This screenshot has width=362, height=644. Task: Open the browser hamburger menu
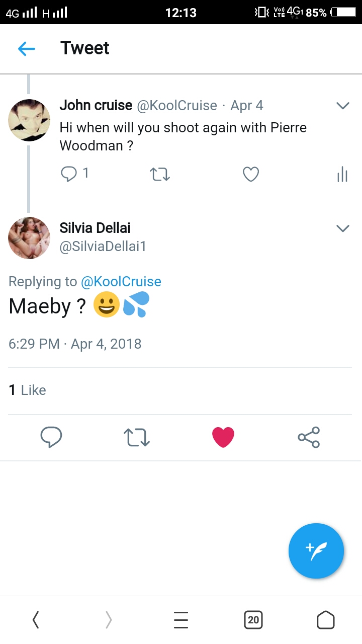click(x=181, y=620)
